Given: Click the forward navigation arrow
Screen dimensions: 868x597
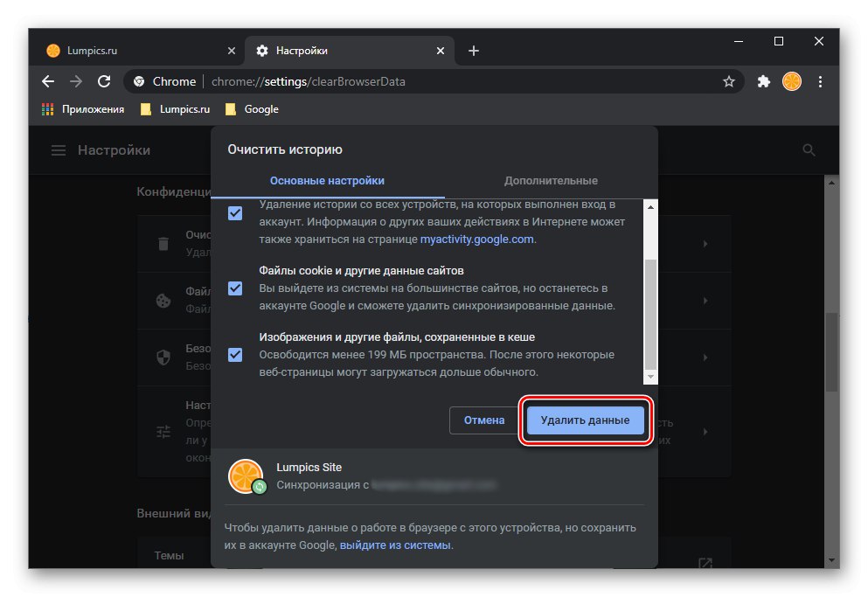Looking at the screenshot, I should tap(76, 81).
